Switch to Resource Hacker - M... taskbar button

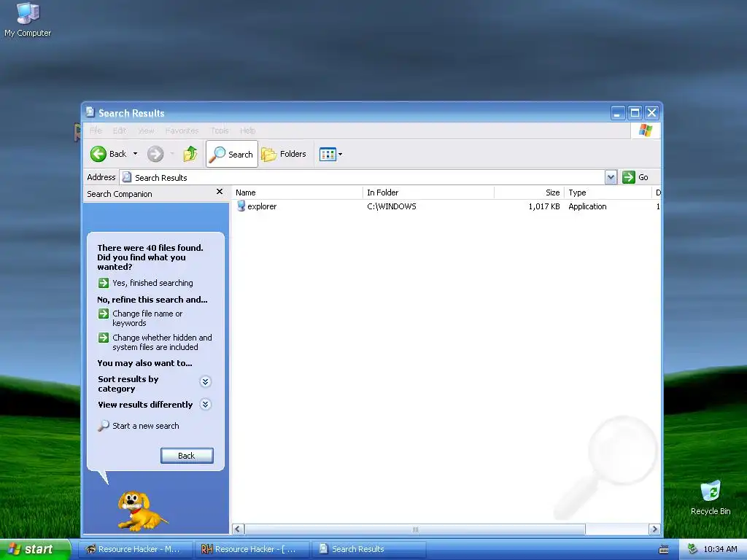pyautogui.click(x=134, y=549)
